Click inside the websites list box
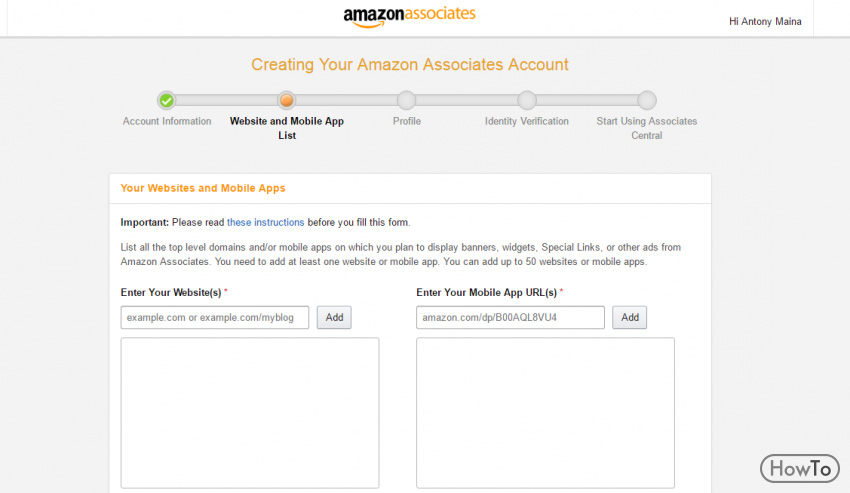Image resolution: width=850 pixels, height=493 pixels. click(x=250, y=413)
